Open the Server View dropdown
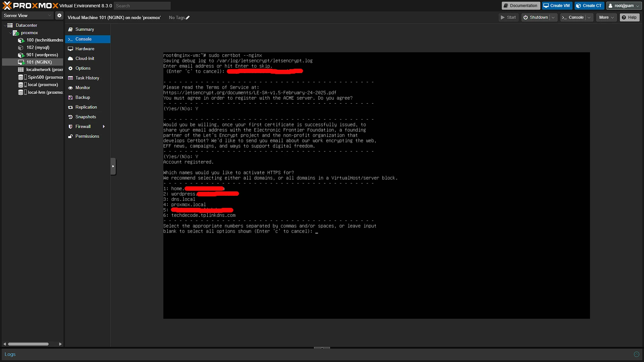The width and height of the screenshot is (644, 362). pyautogui.click(x=27, y=16)
